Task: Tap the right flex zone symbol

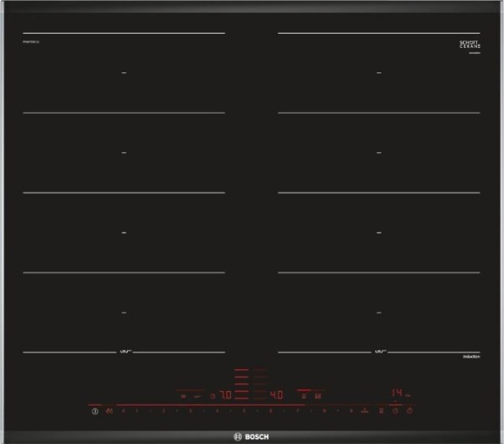Action: (x=379, y=351)
